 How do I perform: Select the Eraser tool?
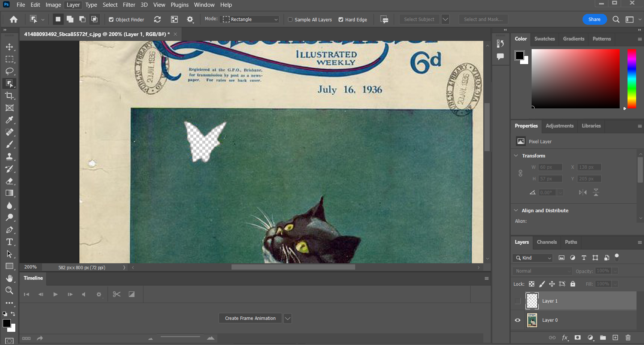[x=9, y=181]
